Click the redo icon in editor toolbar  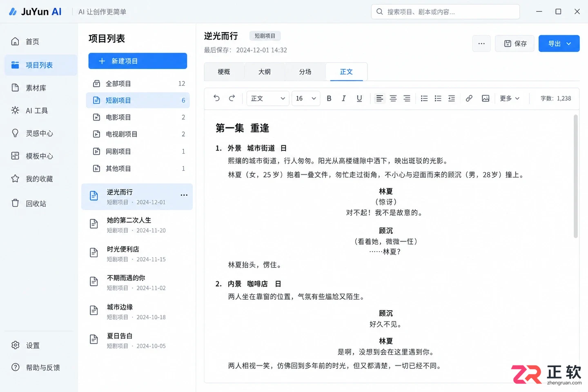[x=232, y=98]
